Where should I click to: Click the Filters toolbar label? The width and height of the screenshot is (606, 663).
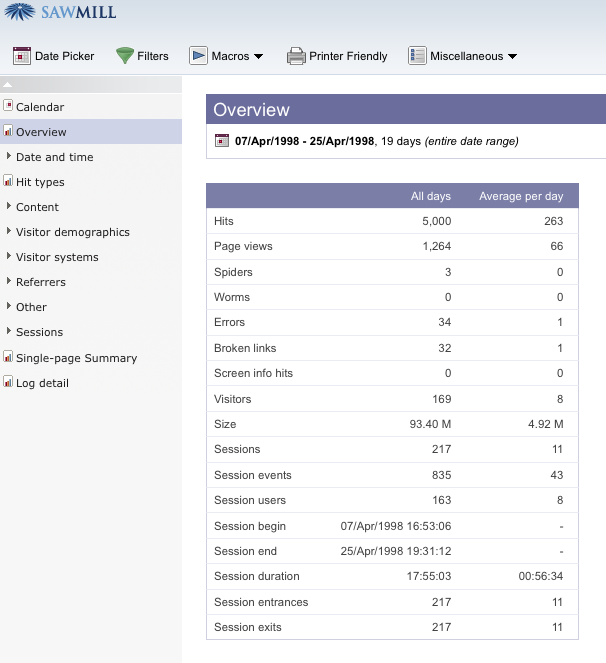tap(153, 57)
